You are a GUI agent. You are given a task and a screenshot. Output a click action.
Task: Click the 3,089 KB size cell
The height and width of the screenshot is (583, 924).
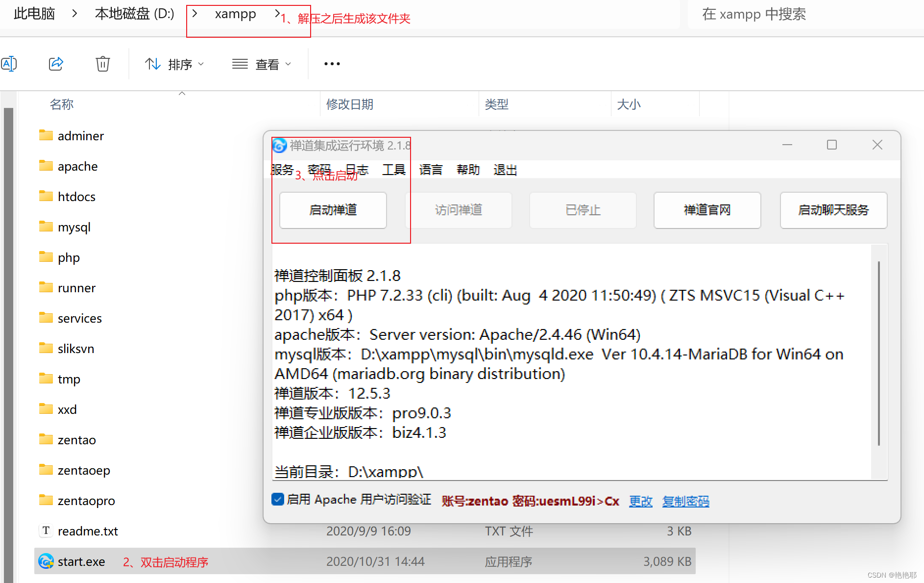[667, 561]
